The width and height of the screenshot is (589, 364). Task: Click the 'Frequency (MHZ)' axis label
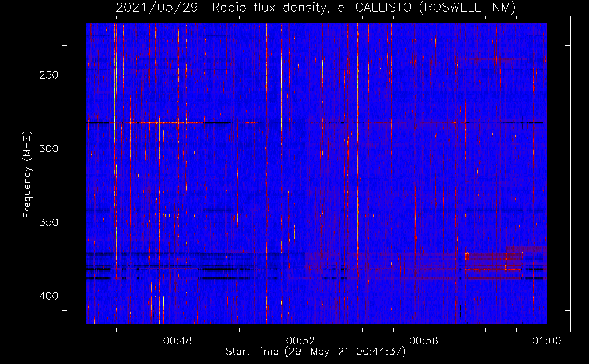(27, 175)
